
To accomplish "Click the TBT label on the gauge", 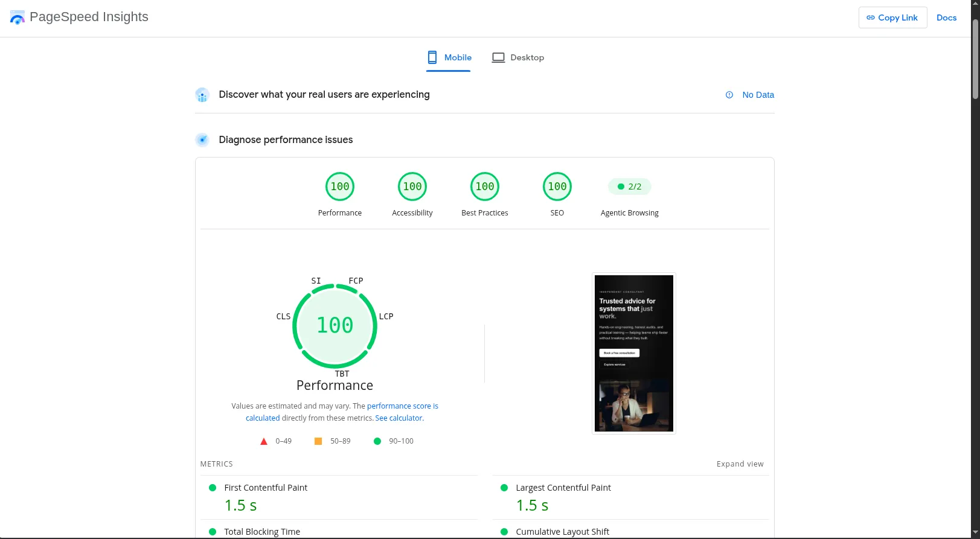I will (x=342, y=374).
